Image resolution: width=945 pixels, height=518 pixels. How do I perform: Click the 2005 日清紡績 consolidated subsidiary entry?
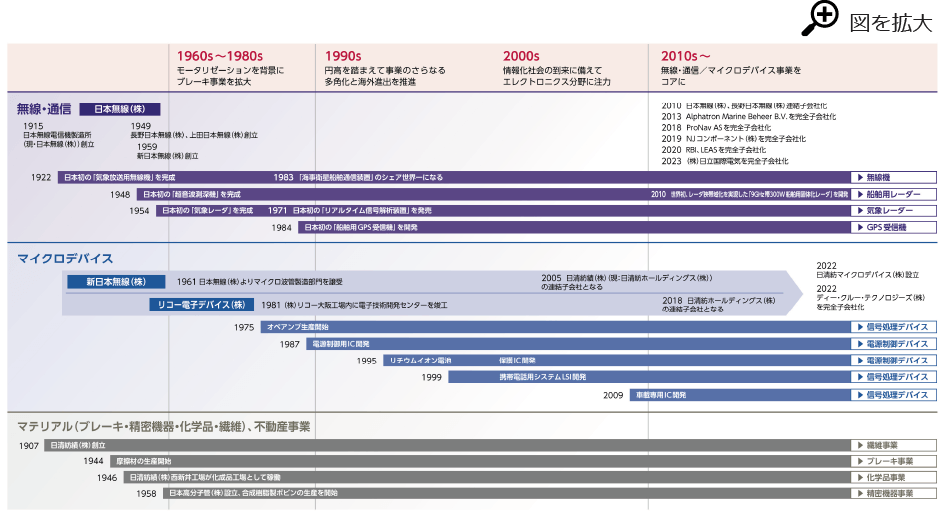click(x=627, y=282)
